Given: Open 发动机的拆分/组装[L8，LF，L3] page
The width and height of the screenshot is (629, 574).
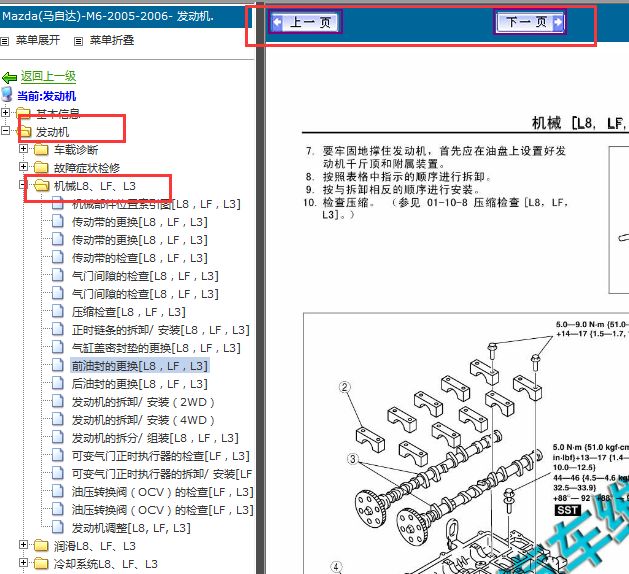Looking at the screenshot, I should (155, 438).
